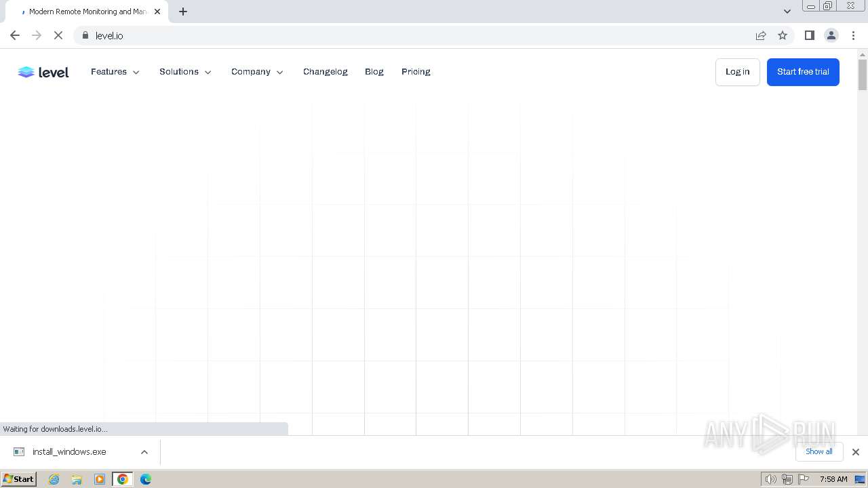868x488 pixels.
Task: Click the Level logo in the header
Action: coord(43,72)
